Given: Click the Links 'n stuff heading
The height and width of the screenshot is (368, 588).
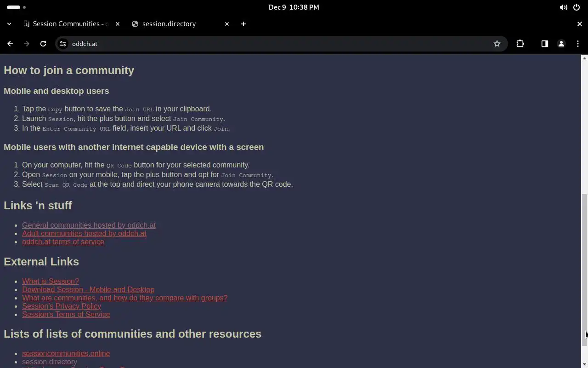Looking at the screenshot, I should [38, 205].
